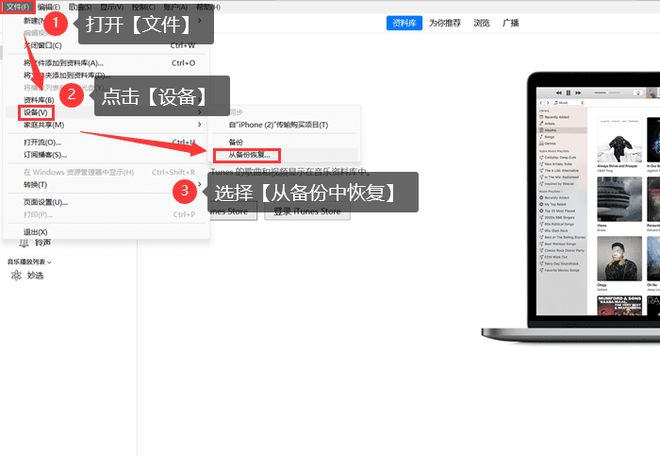Screen dimensions: 660x456
Task: Expand submenu arrow on the 新建 row
Action: click(x=200, y=20)
